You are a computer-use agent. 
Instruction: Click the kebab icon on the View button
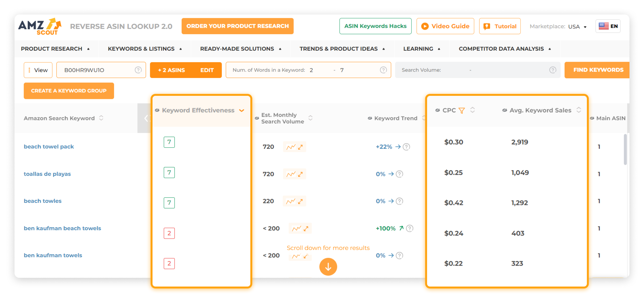30,70
